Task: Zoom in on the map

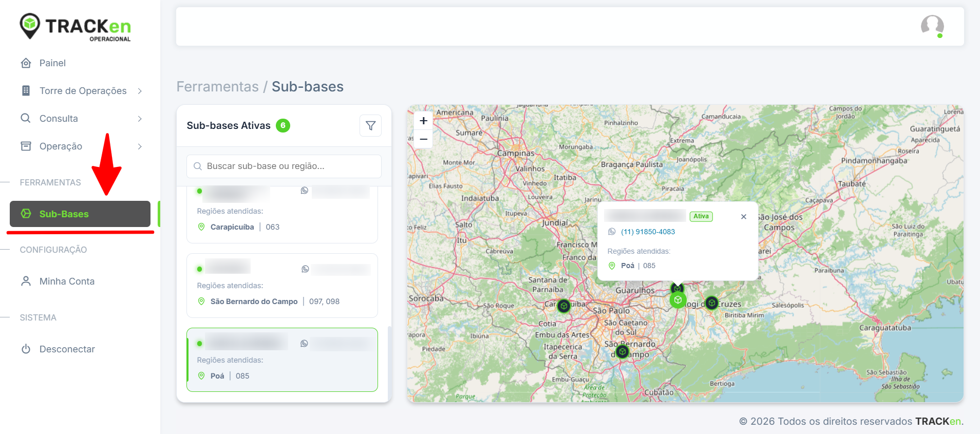Action: [x=423, y=121]
